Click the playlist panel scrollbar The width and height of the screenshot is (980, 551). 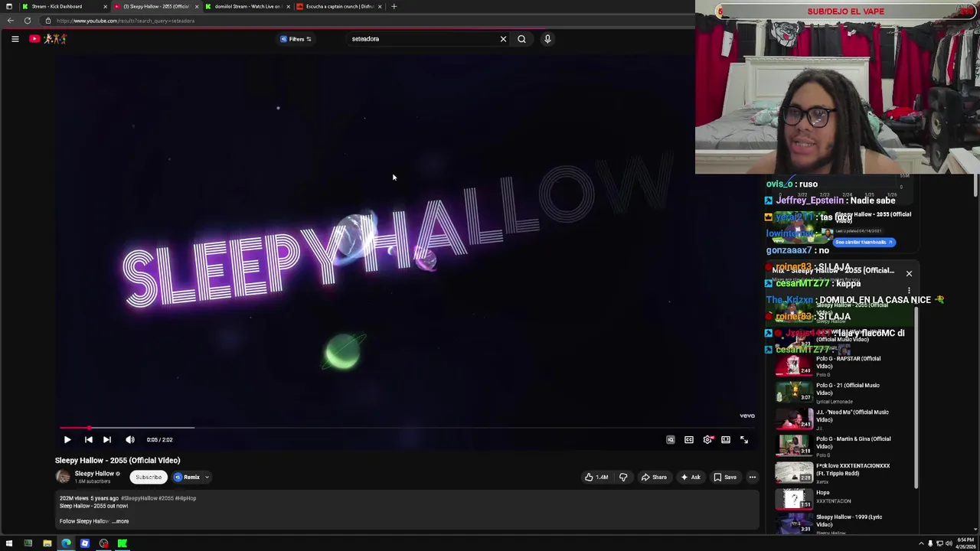pos(916,398)
